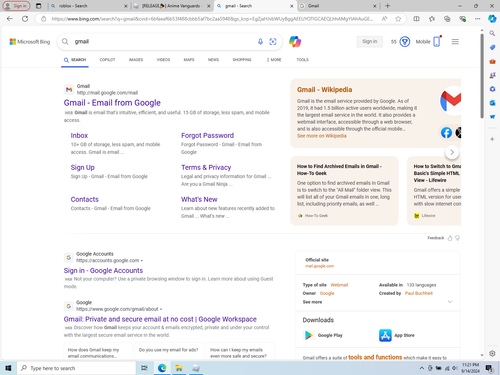Open the Copilot sidebar icon in Edge
This screenshot has height=375, width=500.
(492, 19)
